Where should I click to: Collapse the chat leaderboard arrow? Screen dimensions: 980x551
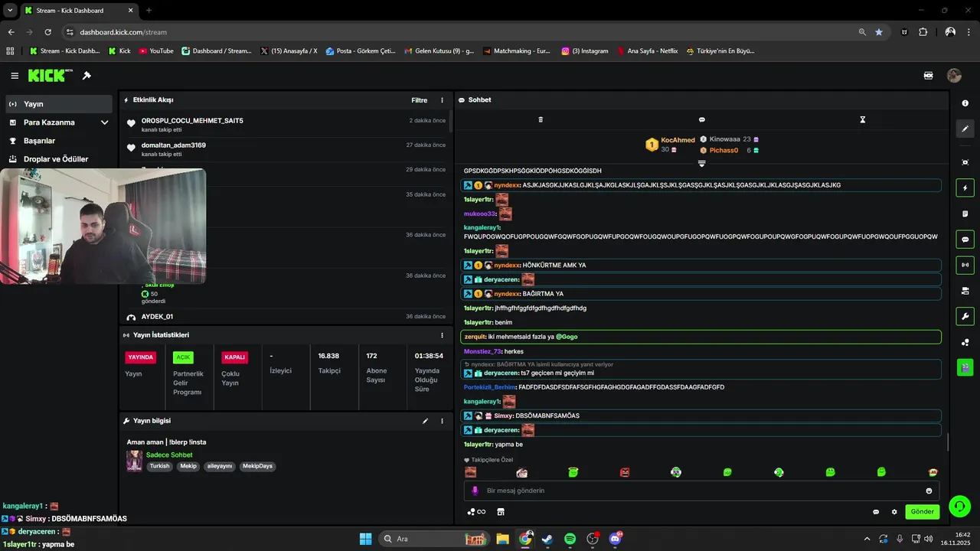(701, 163)
